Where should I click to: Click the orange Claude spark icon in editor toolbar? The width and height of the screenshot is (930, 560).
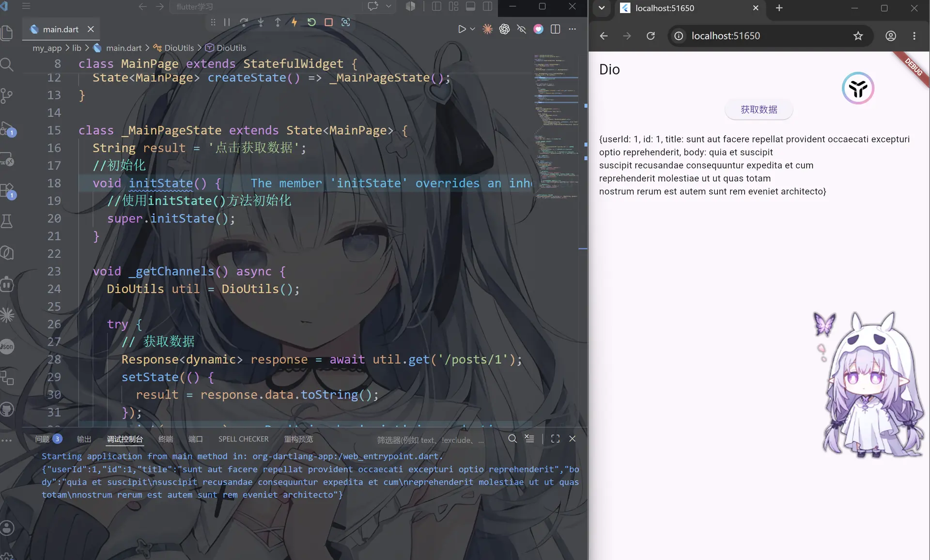tap(487, 29)
